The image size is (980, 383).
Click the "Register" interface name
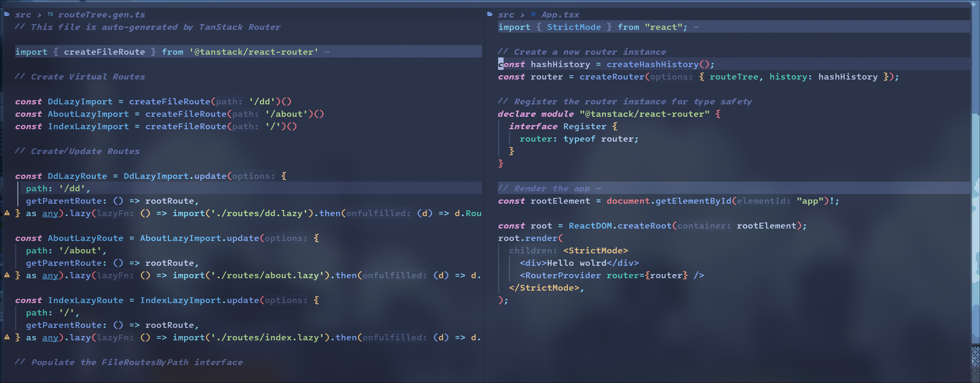click(585, 127)
